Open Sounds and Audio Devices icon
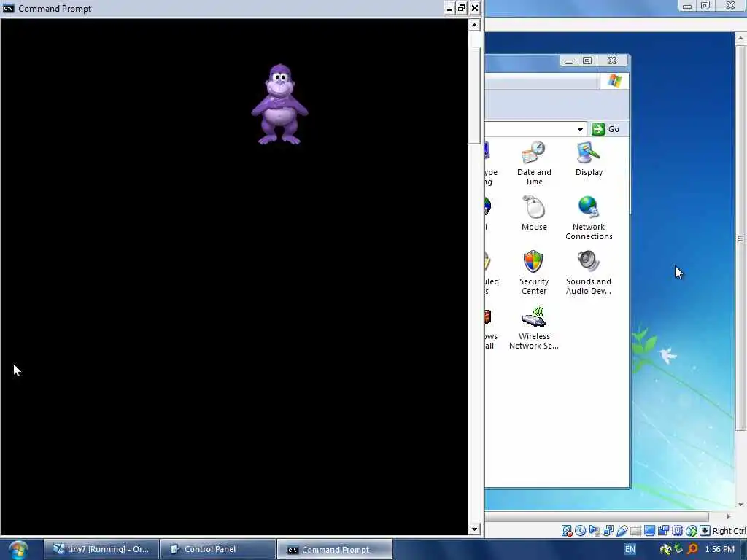Screen dimensions: 747x560 pyautogui.click(x=589, y=273)
